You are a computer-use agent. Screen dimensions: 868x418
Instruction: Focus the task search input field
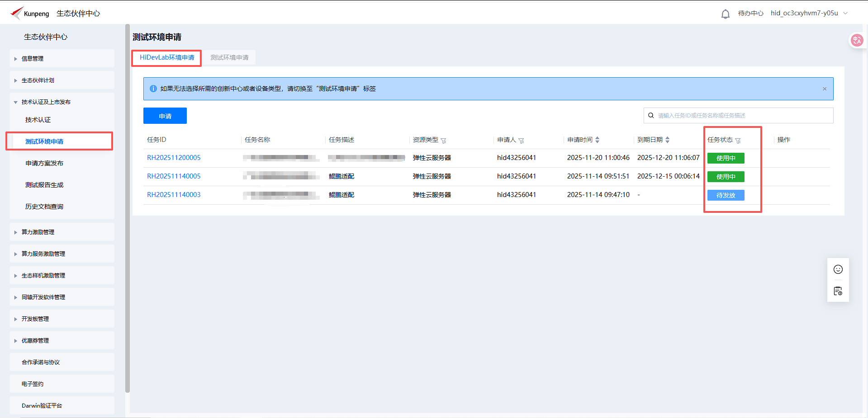point(738,115)
